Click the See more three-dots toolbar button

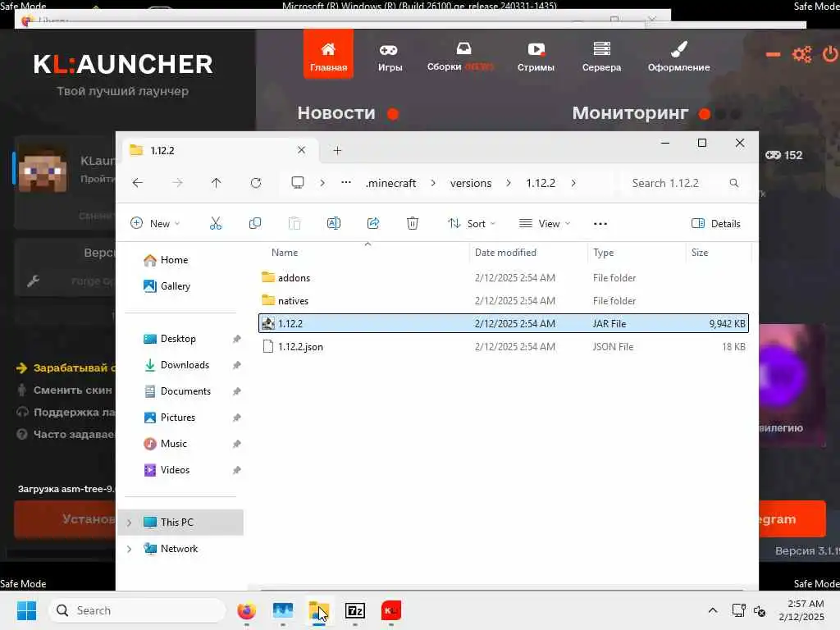click(x=600, y=223)
